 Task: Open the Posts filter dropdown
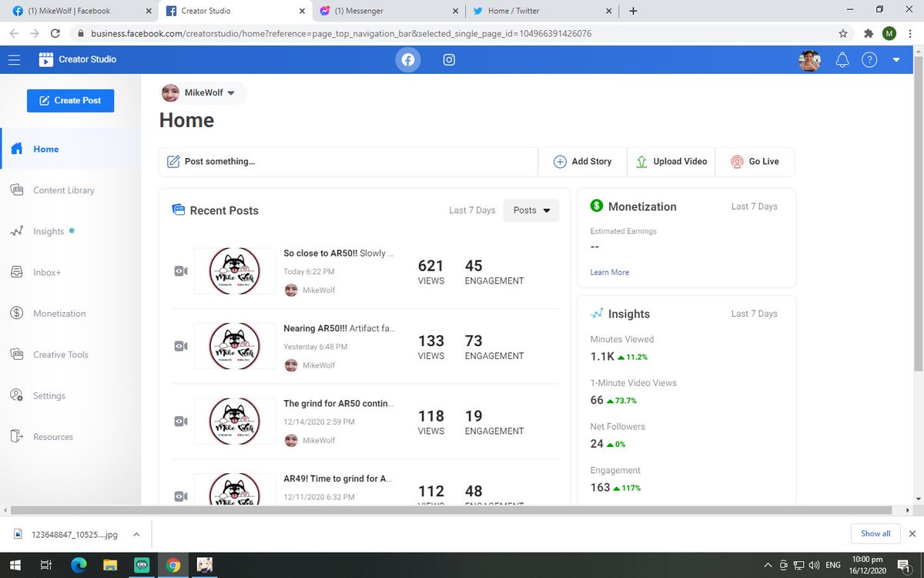click(x=531, y=210)
